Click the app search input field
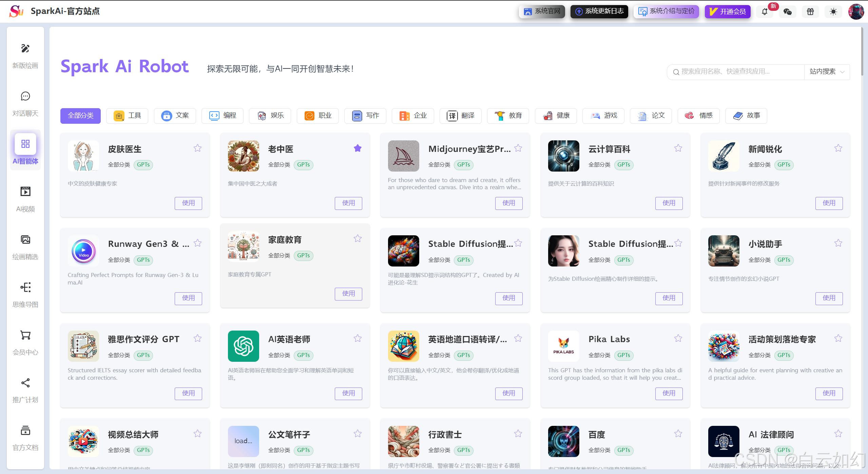 click(736, 72)
